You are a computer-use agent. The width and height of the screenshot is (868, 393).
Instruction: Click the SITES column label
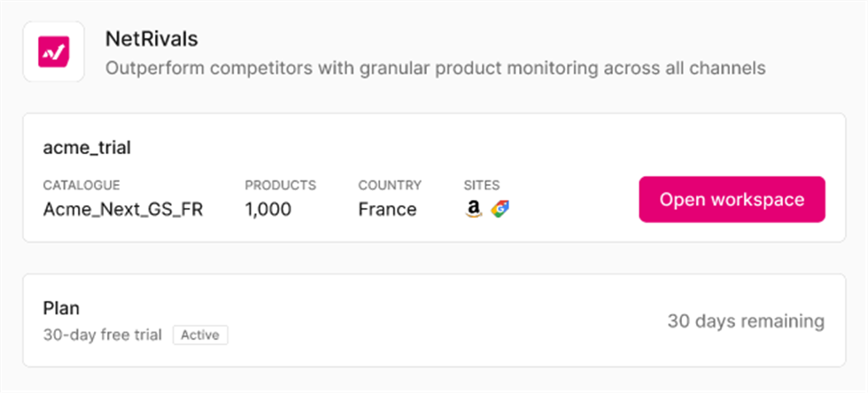pyautogui.click(x=482, y=186)
